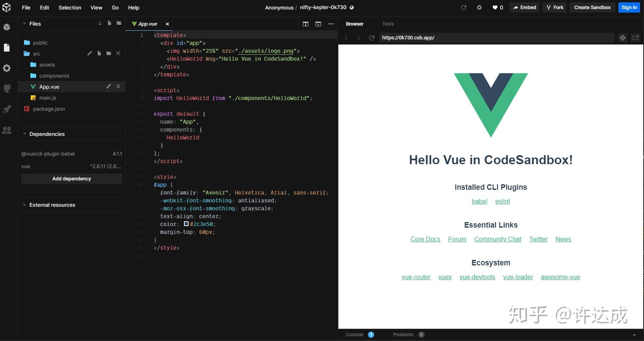Screen dimensions: 644x341
Task: Click the vue-router link in preview
Action: (416, 277)
